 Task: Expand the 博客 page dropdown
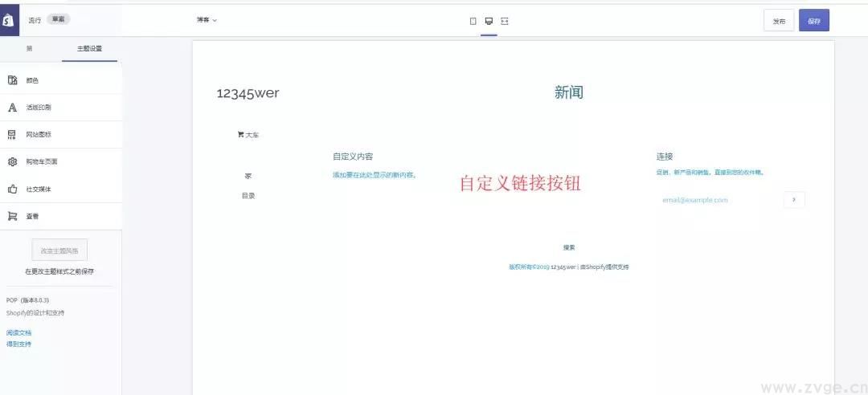point(207,20)
